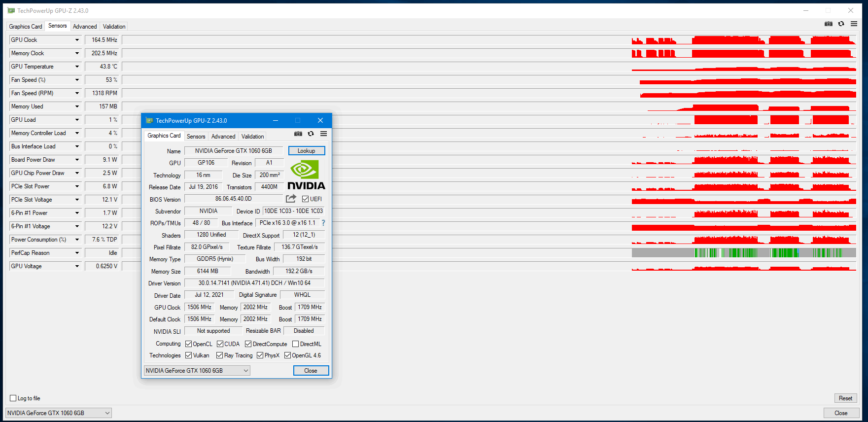Click the GPU-Z icon in the dialog title bar
868x422 pixels.
pos(149,120)
